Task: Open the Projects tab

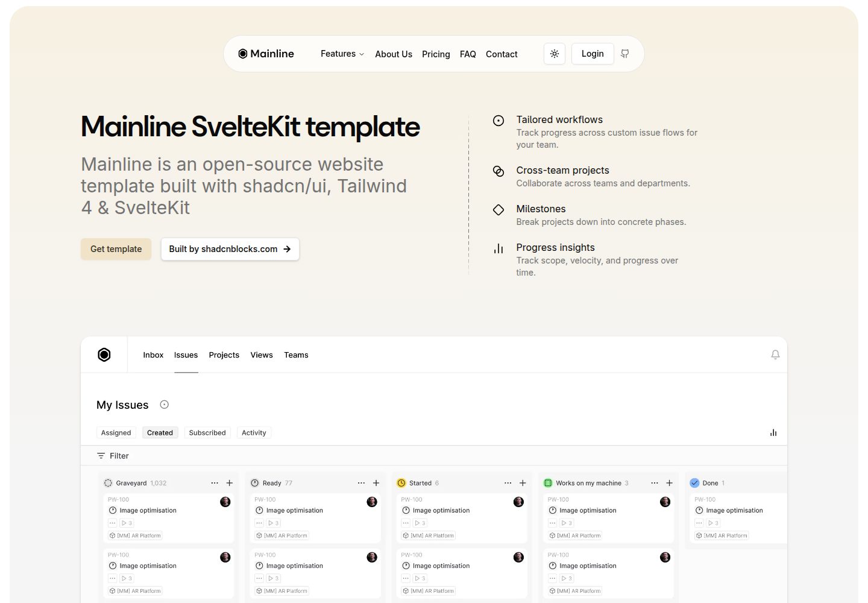Action: click(x=224, y=355)
